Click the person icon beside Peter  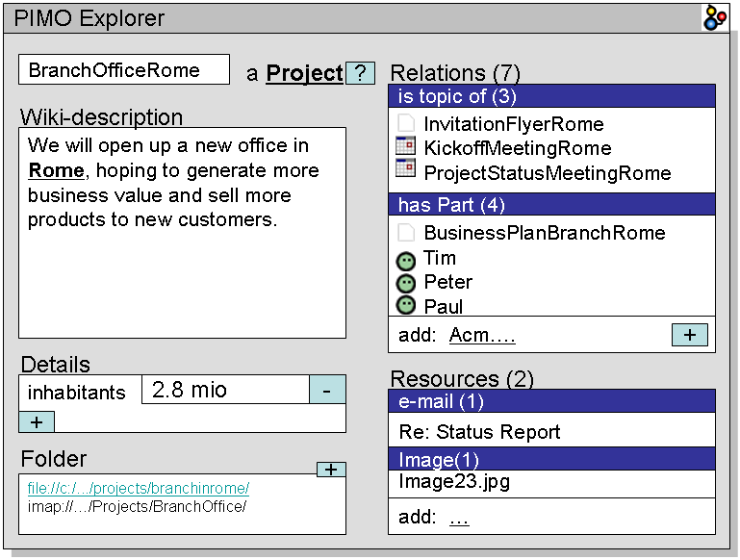(405, 283)
